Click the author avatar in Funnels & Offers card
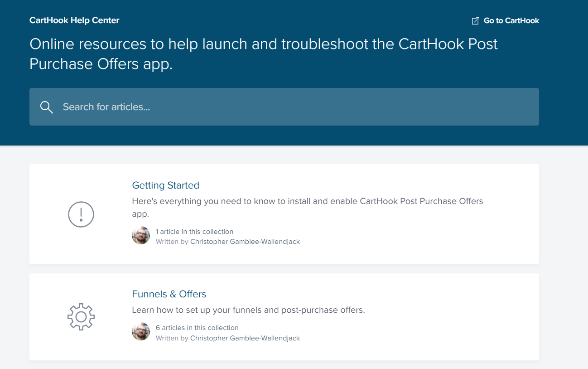Viewport: 588px width, 369px height. 141,332
